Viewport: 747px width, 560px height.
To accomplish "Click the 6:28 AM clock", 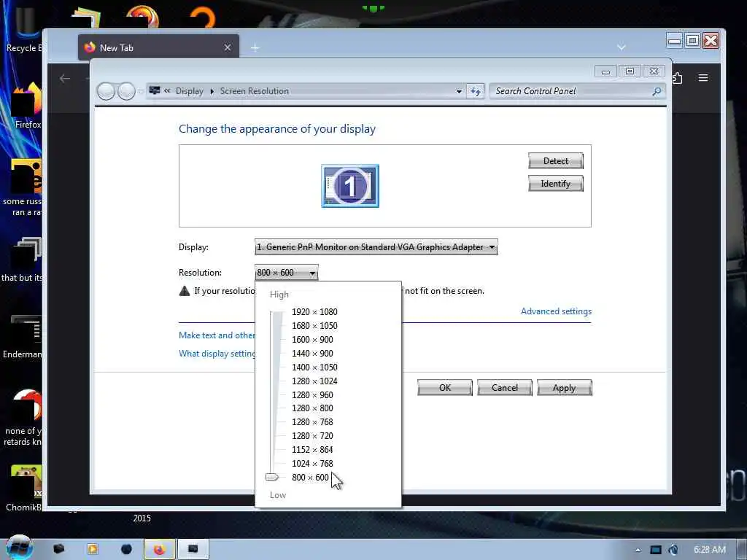I will point(710,550).
